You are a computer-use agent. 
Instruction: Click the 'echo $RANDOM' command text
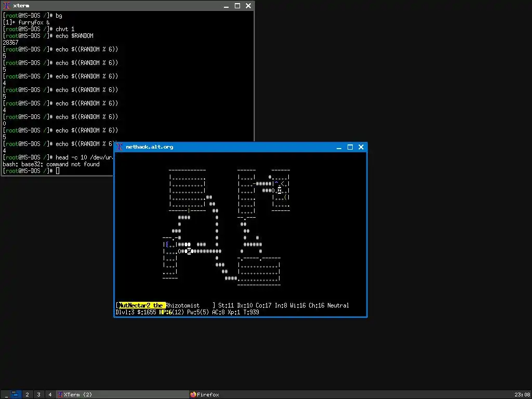[x=74, y=36]
